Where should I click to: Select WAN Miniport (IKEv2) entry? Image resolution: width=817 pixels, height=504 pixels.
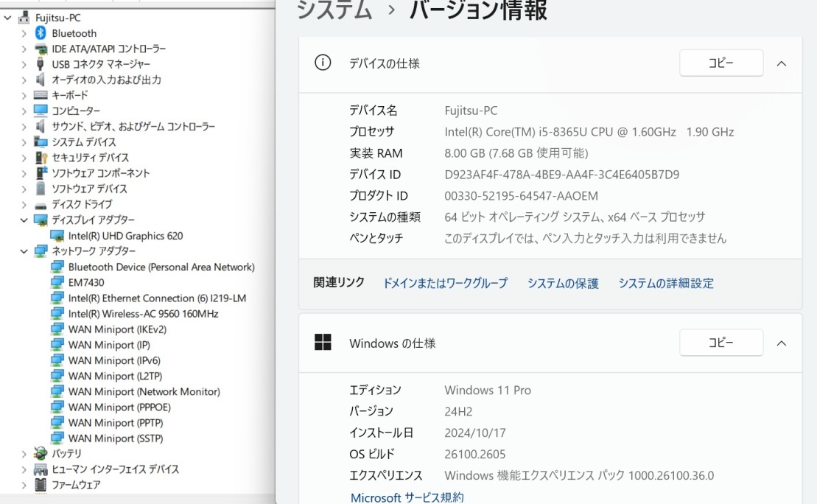click(117, 329)
